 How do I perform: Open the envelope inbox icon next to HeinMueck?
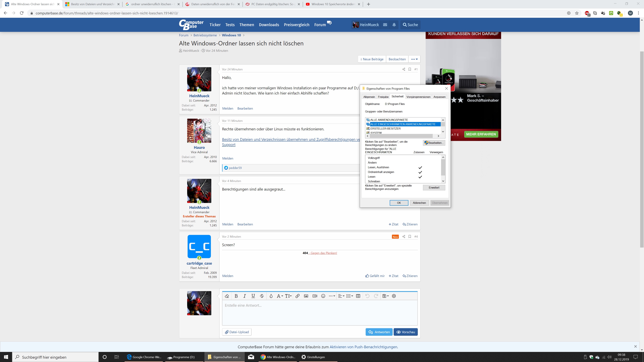[x=385, y=25]
